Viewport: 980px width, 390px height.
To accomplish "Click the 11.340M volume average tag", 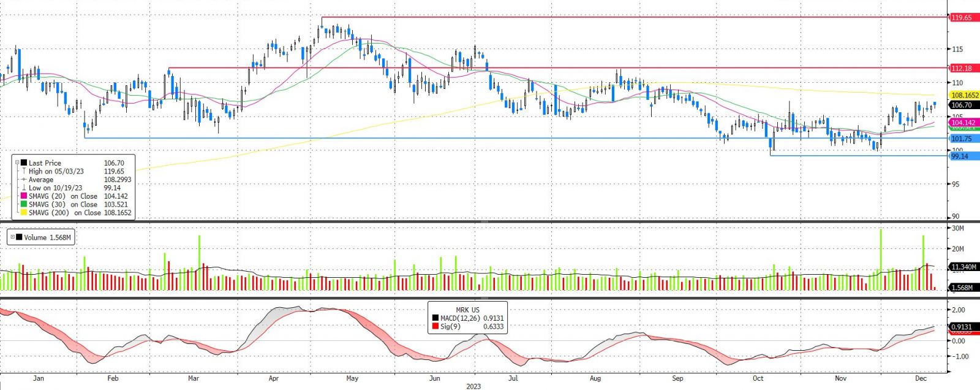I will (963, 267).
